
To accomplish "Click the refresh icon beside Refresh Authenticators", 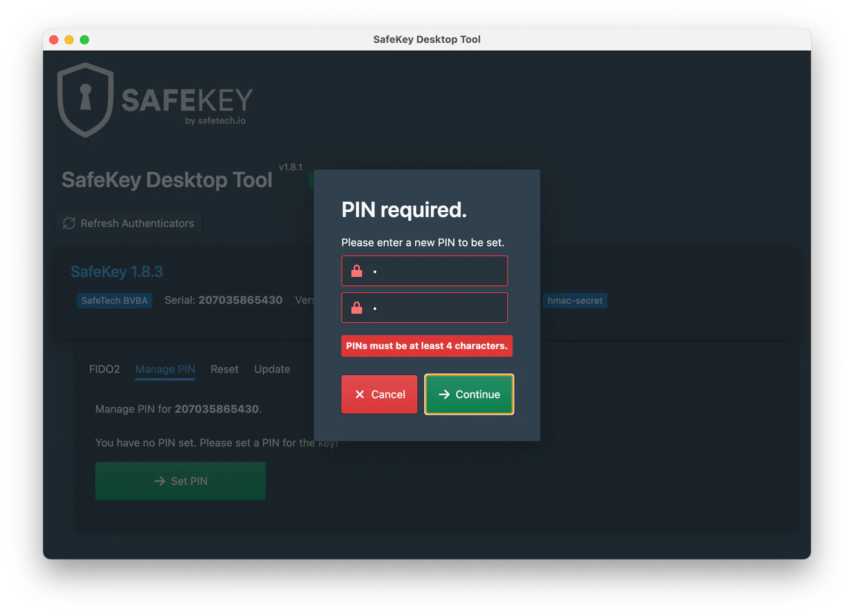I will pos(69,223).
